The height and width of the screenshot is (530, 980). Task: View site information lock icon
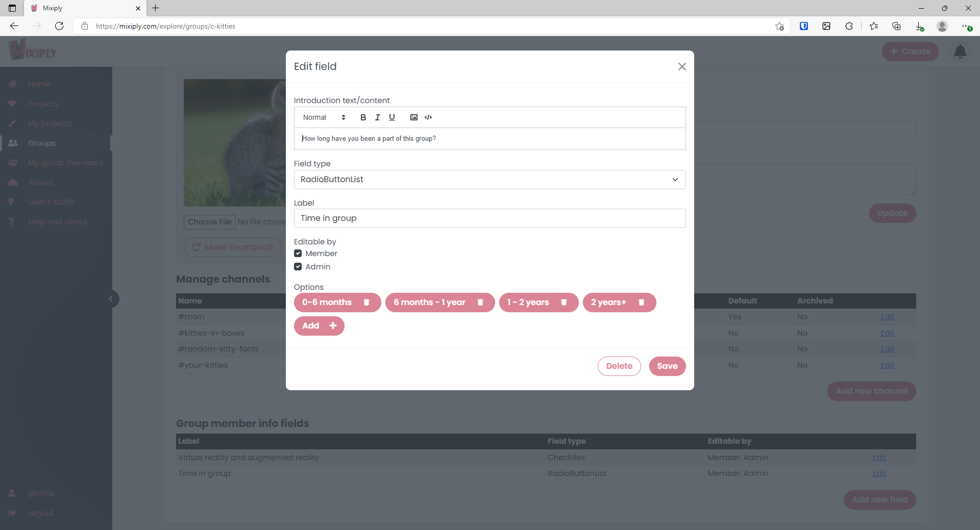pyautogui.click(x=85, y=26)
